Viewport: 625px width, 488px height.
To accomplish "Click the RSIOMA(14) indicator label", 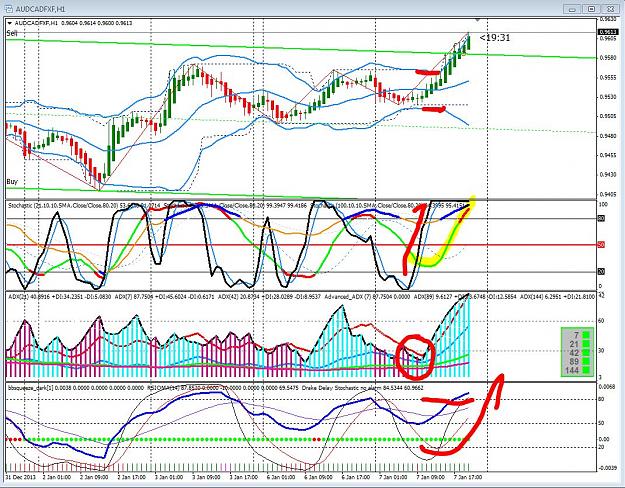I will (x=222, y=388).
